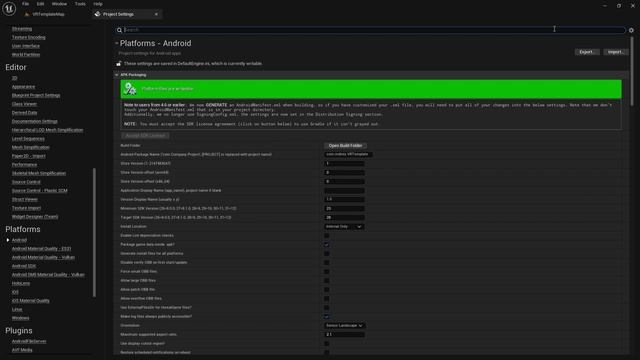Toggle Allow large OBB files checkbox
Viewport: 640px width, 360px height.
tap(327, 281)
